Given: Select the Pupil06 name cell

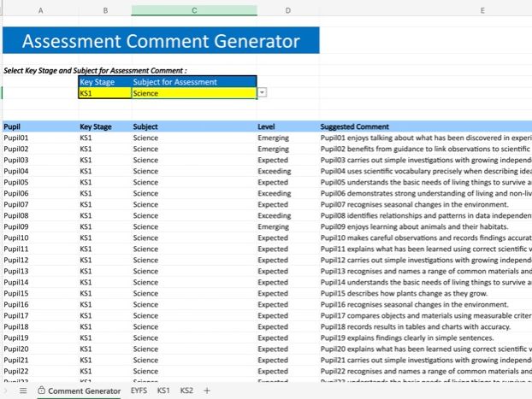Looking at the screenshot, I should pyautogui.click(x=40, y=193).
